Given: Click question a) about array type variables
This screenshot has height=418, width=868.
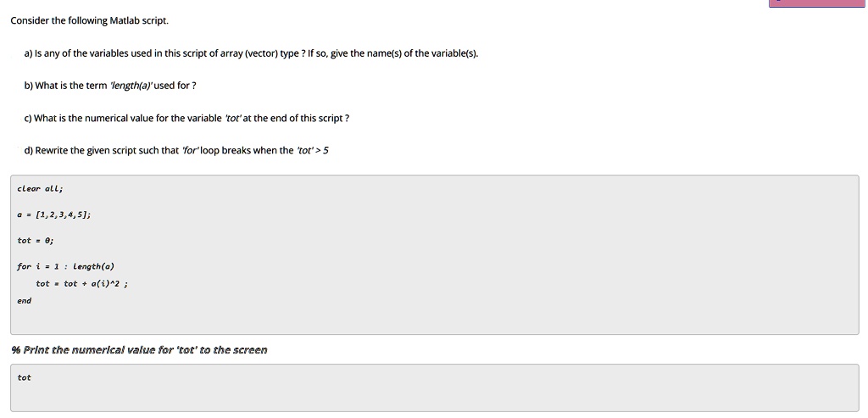Looking at the screenshot, I should (x=251, y=53).
